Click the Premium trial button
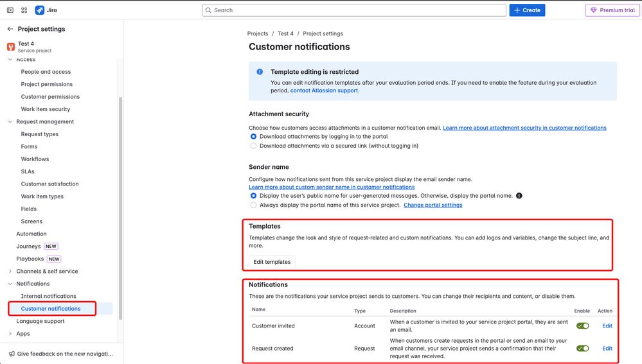 tap(612, 10)
